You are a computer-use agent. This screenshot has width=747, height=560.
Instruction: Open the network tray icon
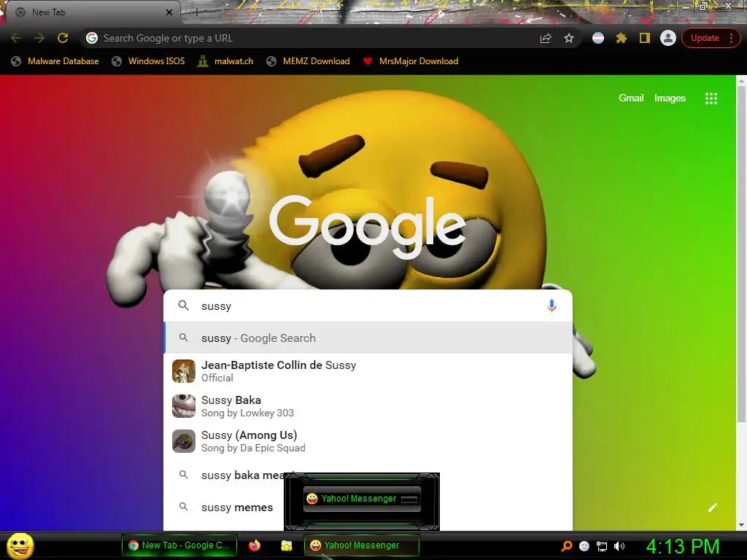602,546
